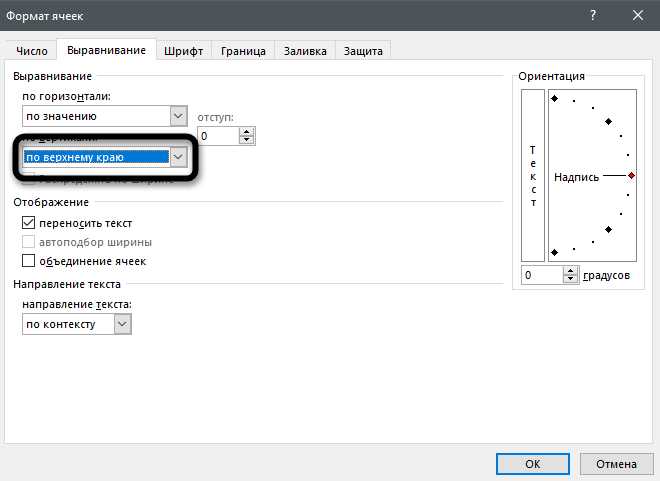Toggle автоподбор ширины checkbox
The height and width of the screenshot is (481, 660).
(x=29, y=243)
